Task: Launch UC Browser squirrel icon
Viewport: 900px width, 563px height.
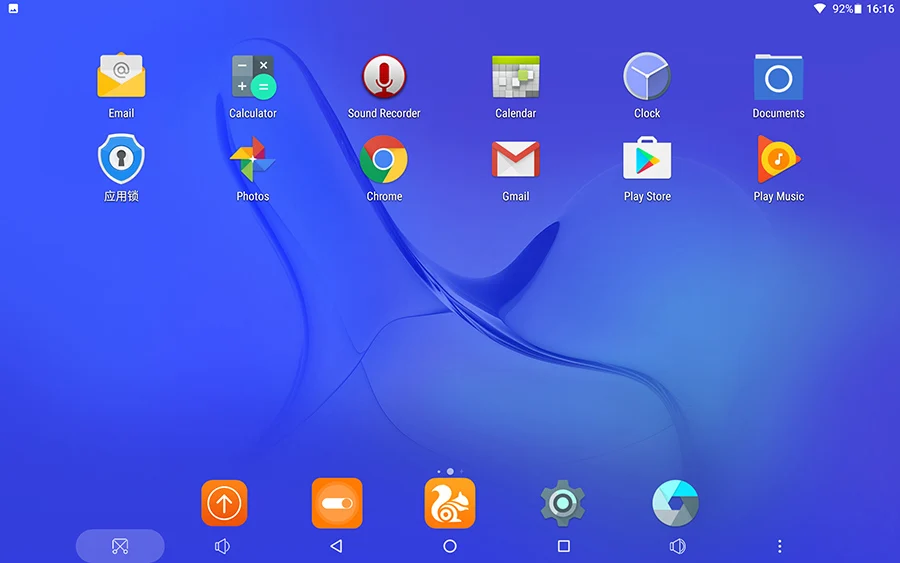Action: [x=450, y=503]
